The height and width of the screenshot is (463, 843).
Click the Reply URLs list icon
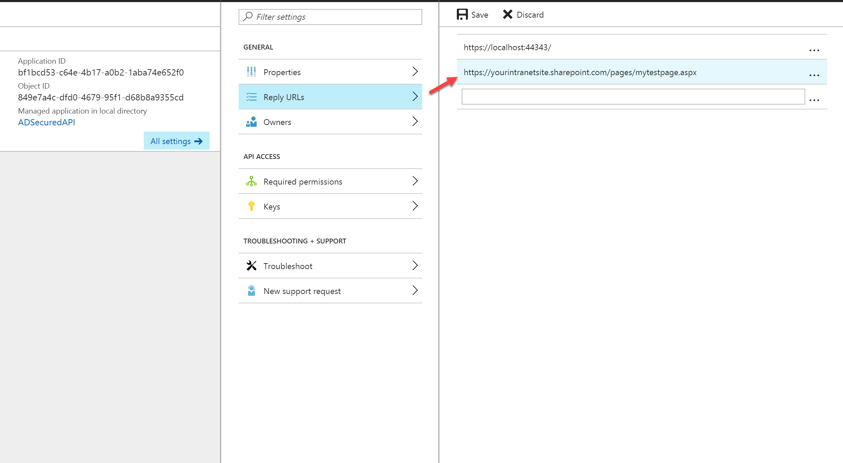251,97
